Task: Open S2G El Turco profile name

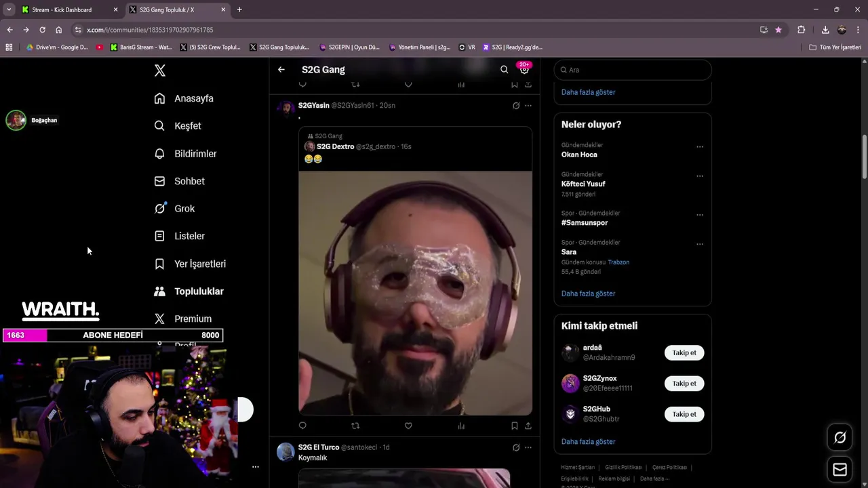Action: 319,447
